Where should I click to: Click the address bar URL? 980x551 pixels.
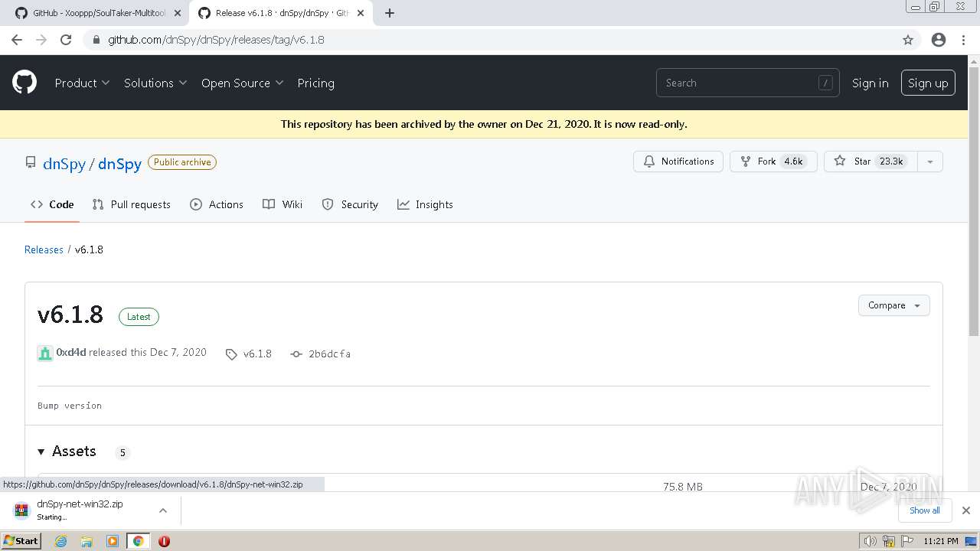(x=216, y=40)
